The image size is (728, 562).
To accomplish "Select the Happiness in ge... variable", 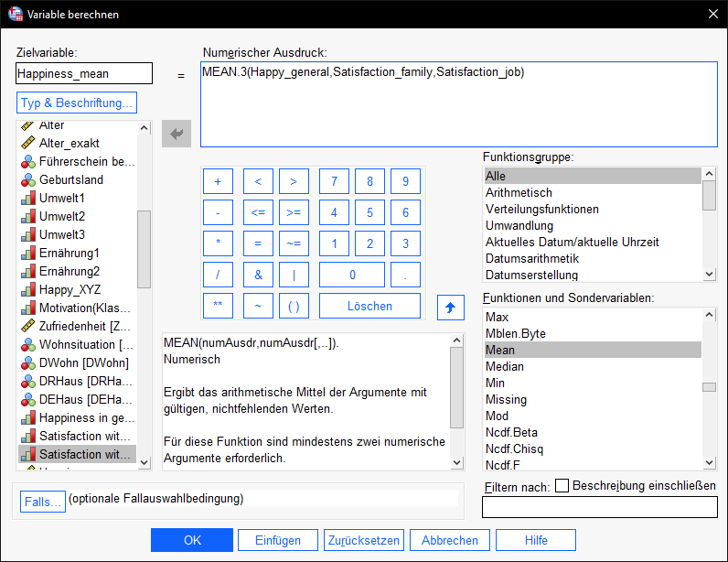I will tap(77, 418).
